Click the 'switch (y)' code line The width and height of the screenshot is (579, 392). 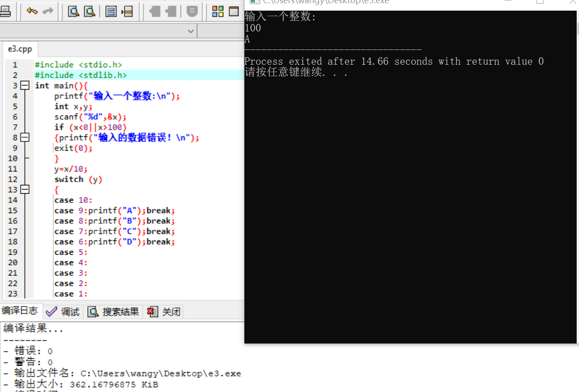[78, 179]
